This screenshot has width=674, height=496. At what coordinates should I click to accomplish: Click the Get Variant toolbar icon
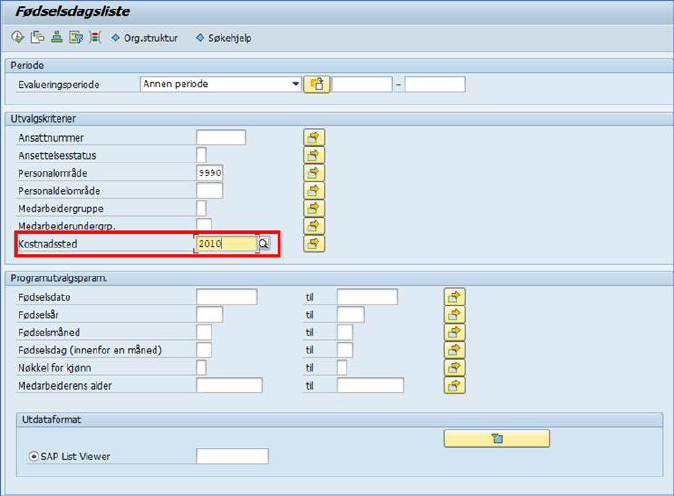click(37, 37)
